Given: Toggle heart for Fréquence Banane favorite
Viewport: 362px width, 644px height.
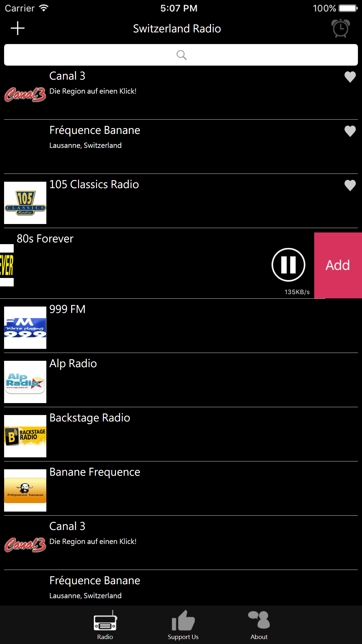Looking at the screenshot, I should click(350, 131).
